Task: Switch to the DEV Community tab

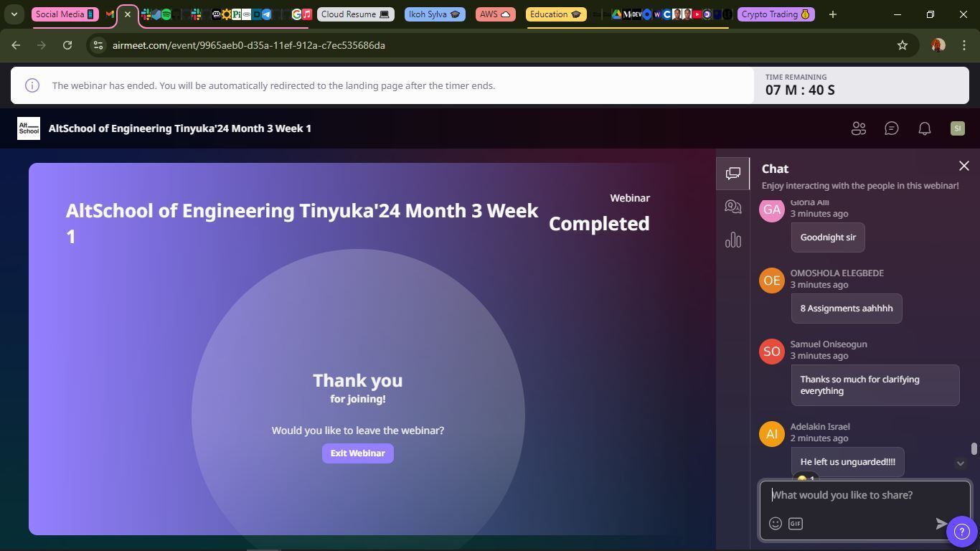Action: coord(636,14)
